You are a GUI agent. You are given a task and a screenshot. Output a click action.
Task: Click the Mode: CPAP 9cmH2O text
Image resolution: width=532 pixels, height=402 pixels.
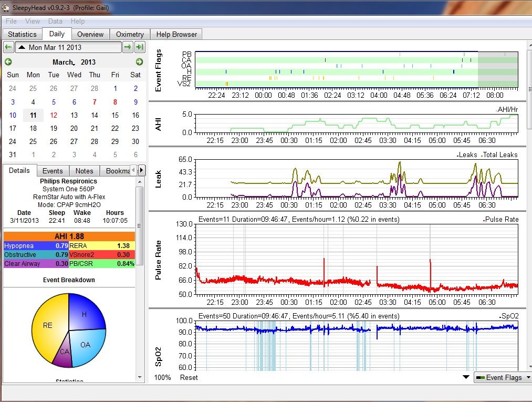[69, 205]
